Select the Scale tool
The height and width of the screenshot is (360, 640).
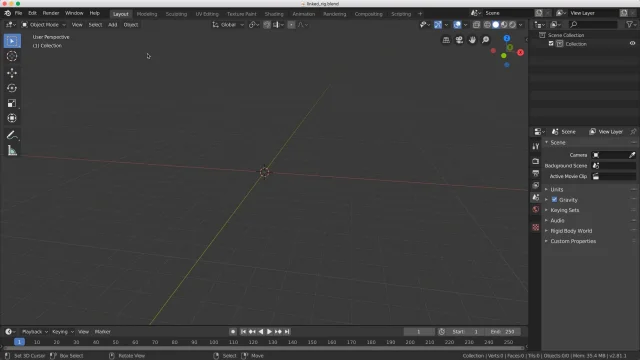click(x=12, y=103)
